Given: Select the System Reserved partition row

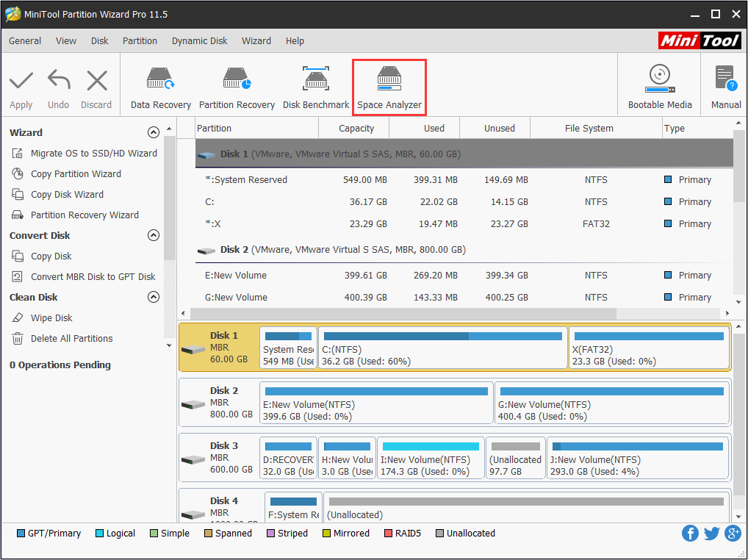Looking at the screenshot, I should tap(464, 180).
